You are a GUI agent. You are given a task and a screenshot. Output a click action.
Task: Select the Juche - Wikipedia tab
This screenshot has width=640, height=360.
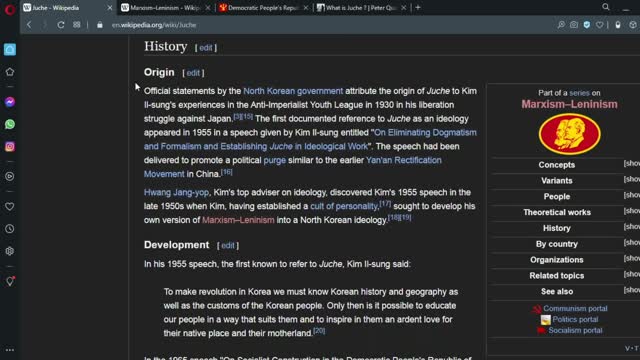68,8
